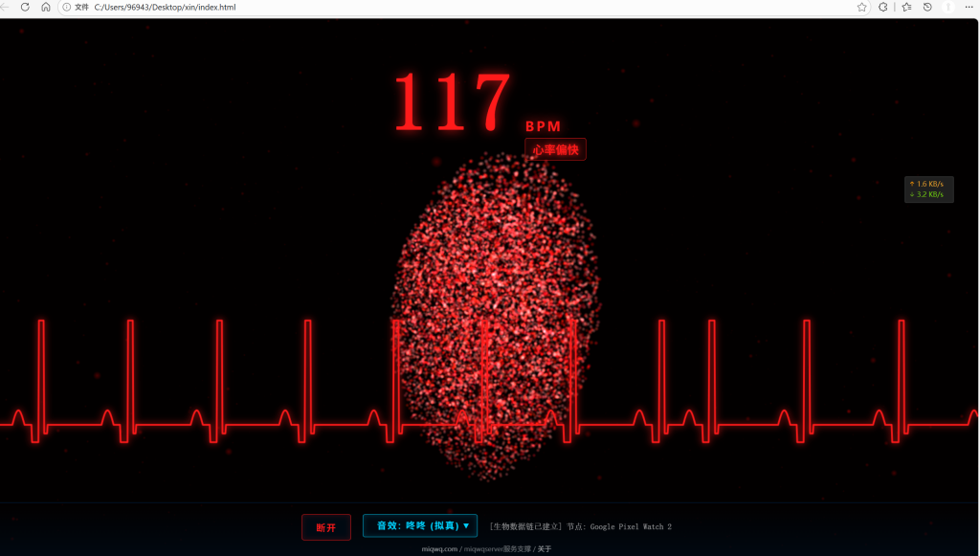Click the site info icon before file path
980x556 pixels.
pos(66,7)
